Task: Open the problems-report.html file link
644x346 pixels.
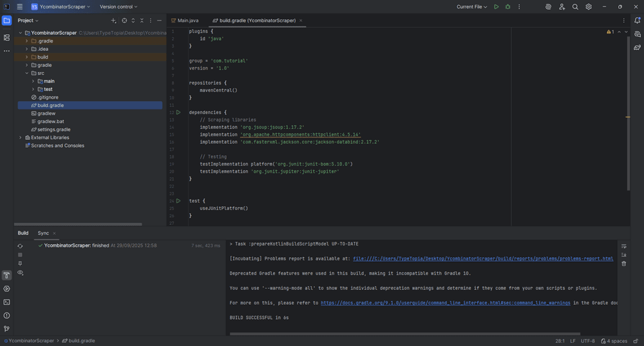Action: tap(482, 259)
